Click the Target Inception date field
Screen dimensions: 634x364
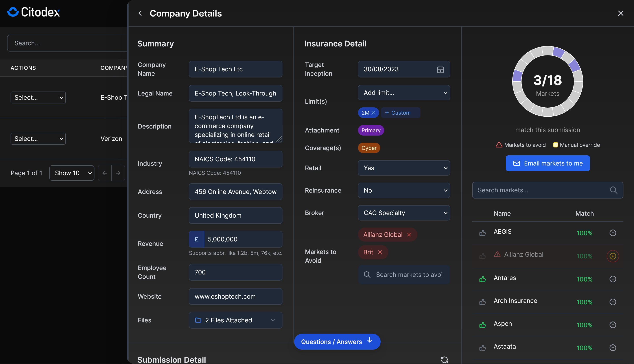coord(404,69)
